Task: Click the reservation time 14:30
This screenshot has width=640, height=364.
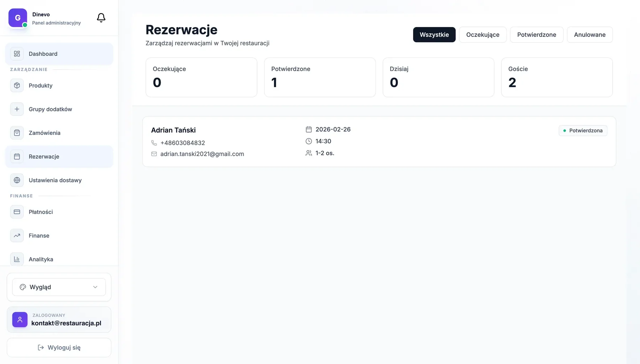Action: click(323, 141)
